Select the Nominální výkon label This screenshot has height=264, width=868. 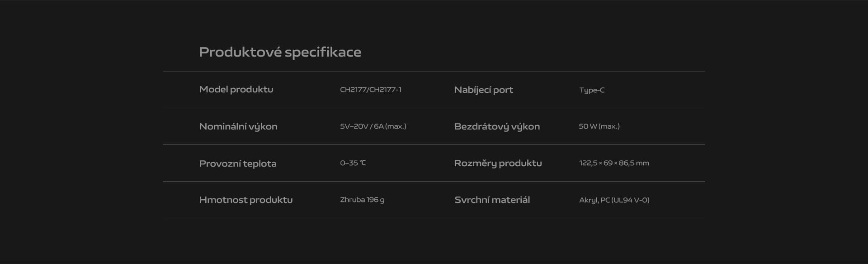238,127
